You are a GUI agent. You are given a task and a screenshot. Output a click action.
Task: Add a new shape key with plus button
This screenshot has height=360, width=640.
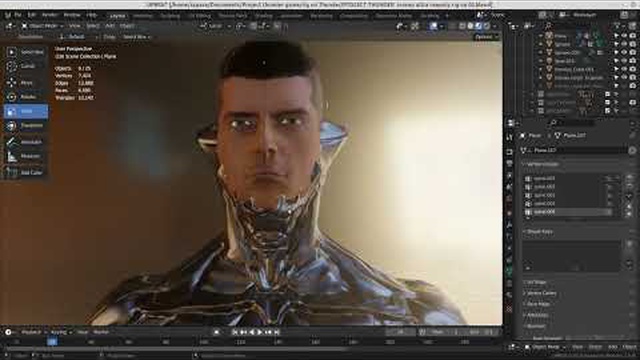pos(630,244)
